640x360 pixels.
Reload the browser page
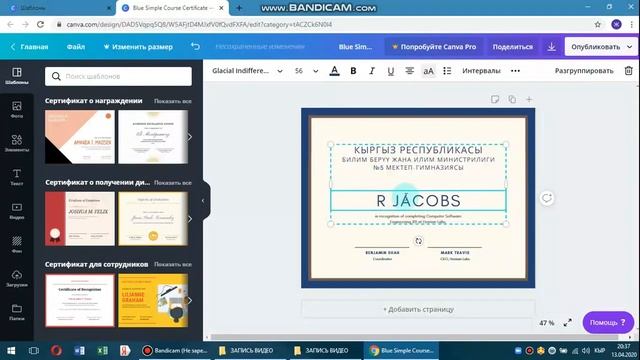[40, 24]
